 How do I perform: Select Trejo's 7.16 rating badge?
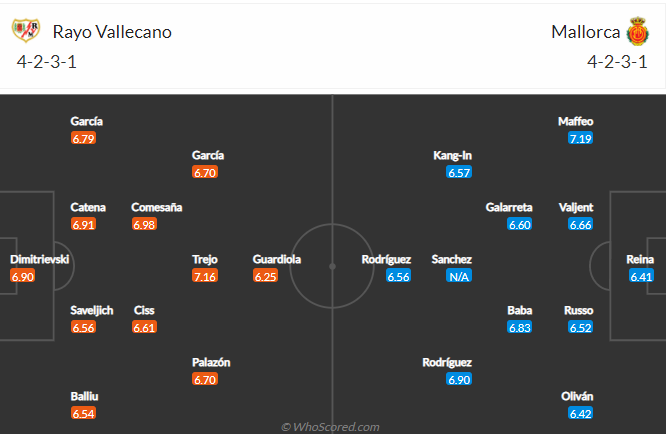coord(205,276)
